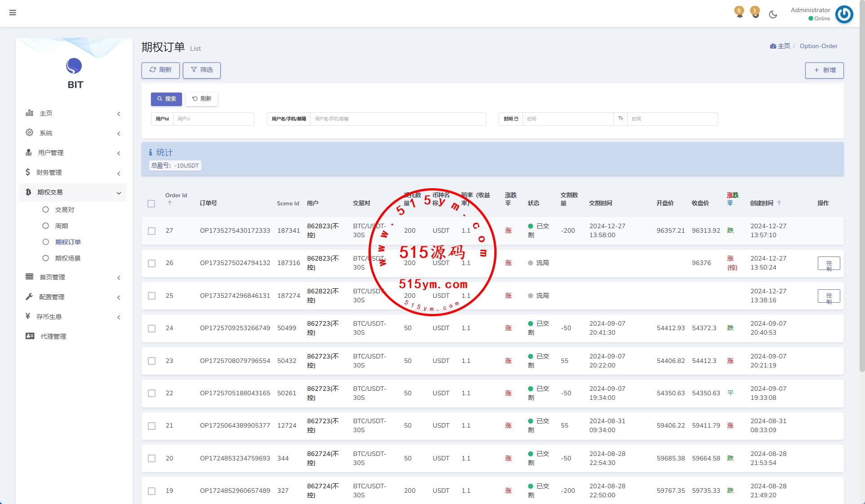Open the first notification bell icon

739,13
